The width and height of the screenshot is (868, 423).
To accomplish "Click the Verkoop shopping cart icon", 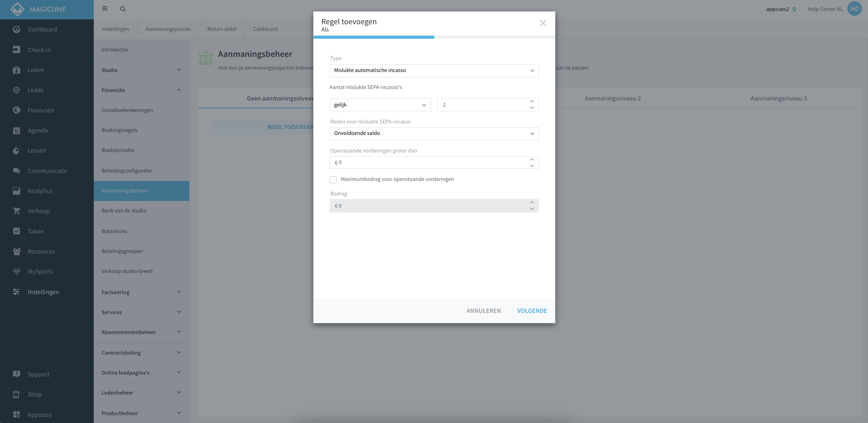I will [x=17, y=211].
